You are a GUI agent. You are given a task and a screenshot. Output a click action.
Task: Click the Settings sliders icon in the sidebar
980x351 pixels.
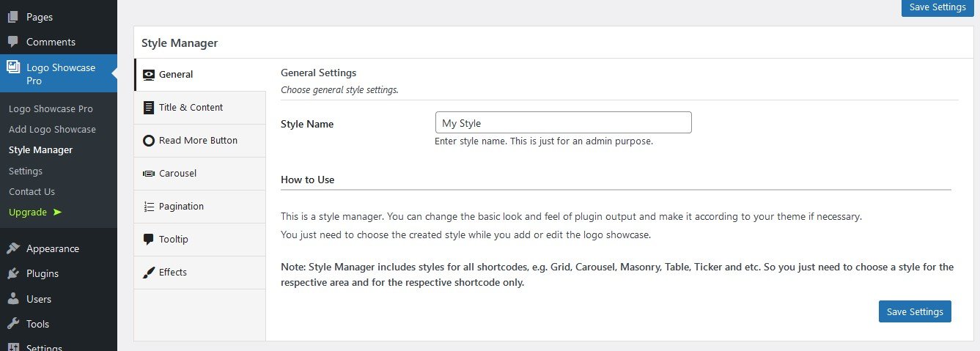13,347
